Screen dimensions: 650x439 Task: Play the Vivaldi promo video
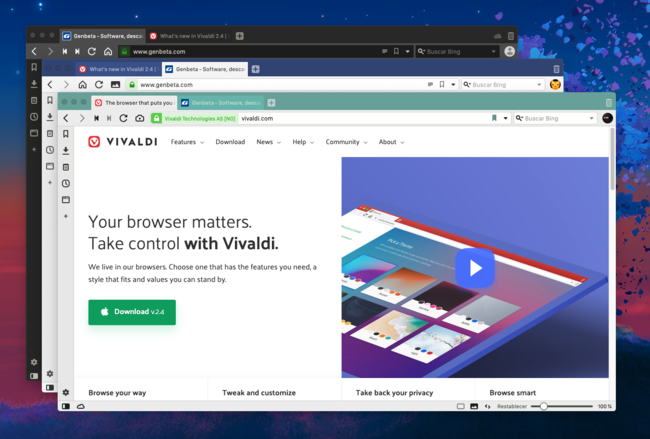475,268
